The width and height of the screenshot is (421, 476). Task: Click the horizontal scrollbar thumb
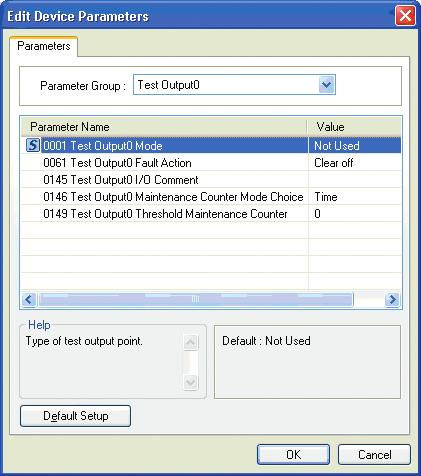coord(196,299)
